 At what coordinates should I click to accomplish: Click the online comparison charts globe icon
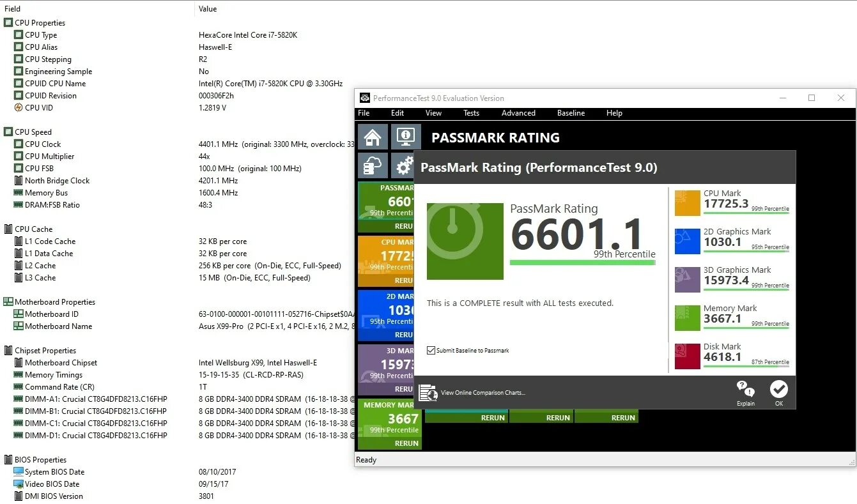(428, 393)
